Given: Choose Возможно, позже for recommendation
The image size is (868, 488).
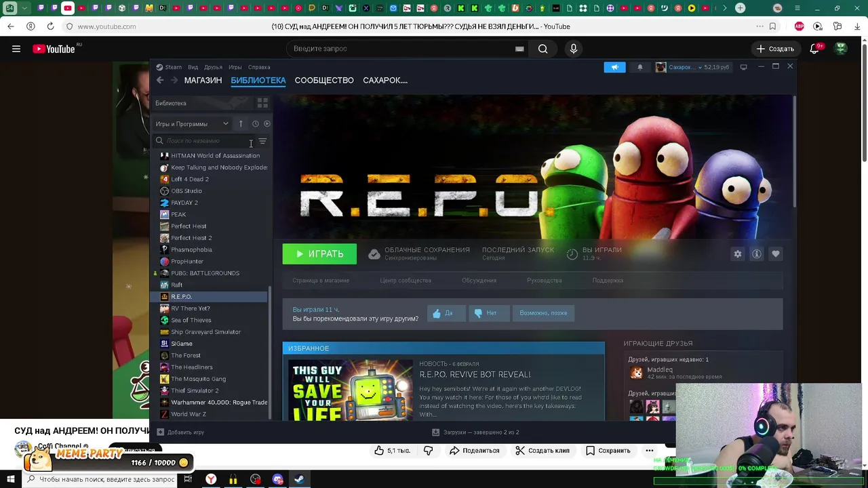Looking at the screenshot, I should point(543,313).
